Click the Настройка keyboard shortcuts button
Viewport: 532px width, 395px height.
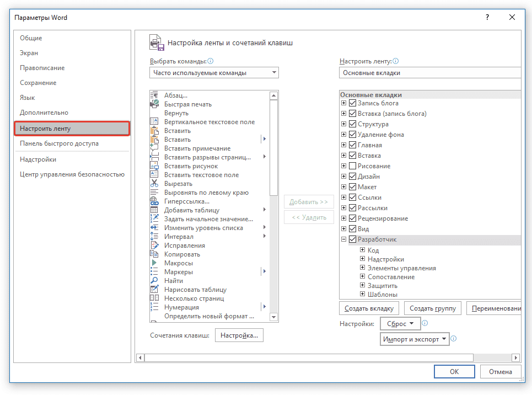coord(239,335)
